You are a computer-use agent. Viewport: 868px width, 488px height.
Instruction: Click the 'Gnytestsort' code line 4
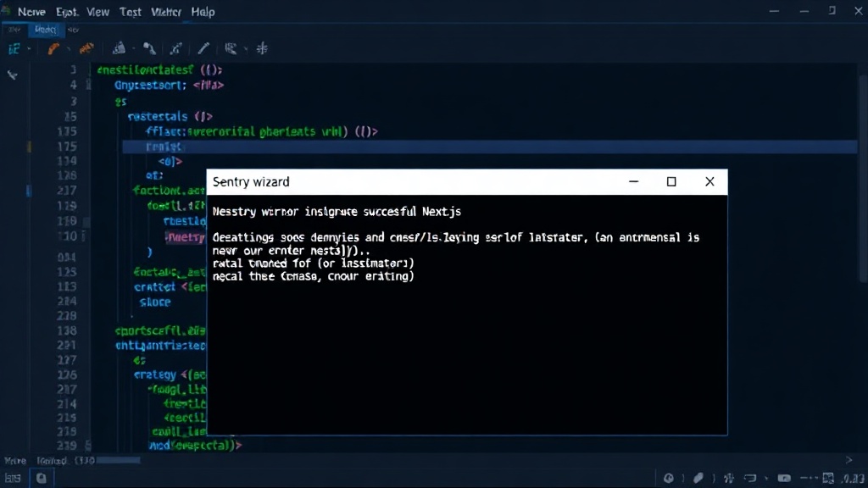click(169, 86)
